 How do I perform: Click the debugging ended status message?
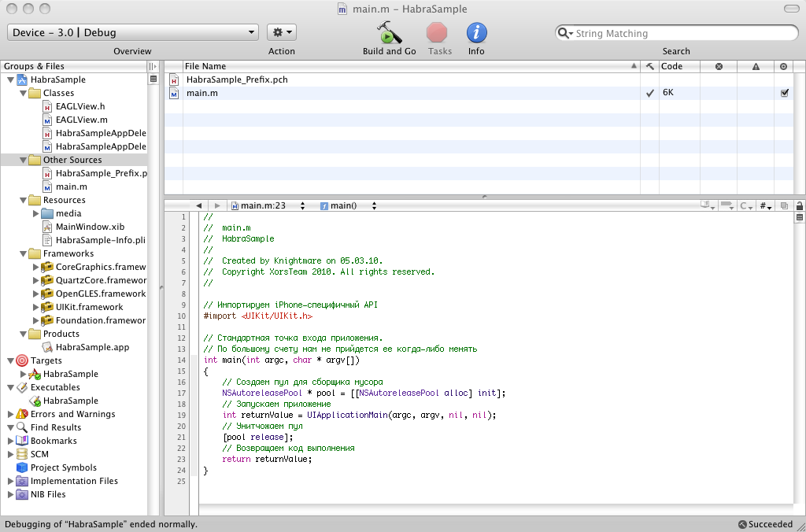coord(101,524)
